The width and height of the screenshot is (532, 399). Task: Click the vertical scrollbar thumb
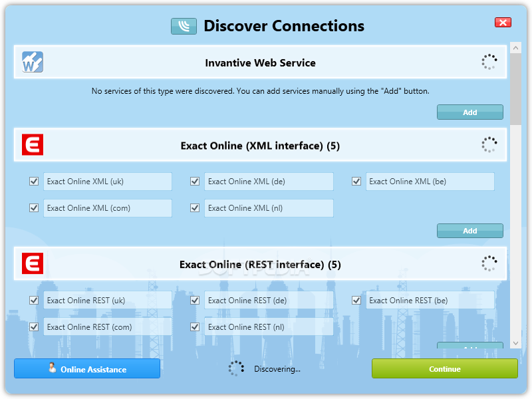click(x=516, y=89)
